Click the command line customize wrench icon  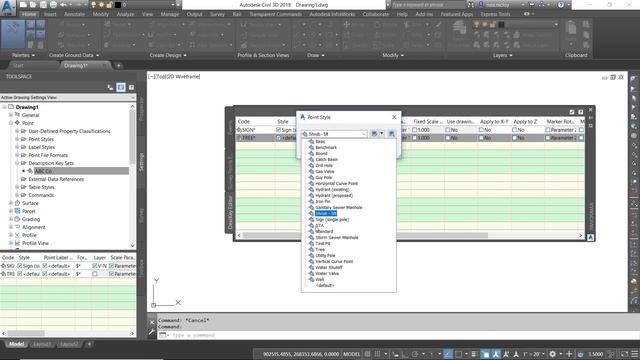point(152,332)
